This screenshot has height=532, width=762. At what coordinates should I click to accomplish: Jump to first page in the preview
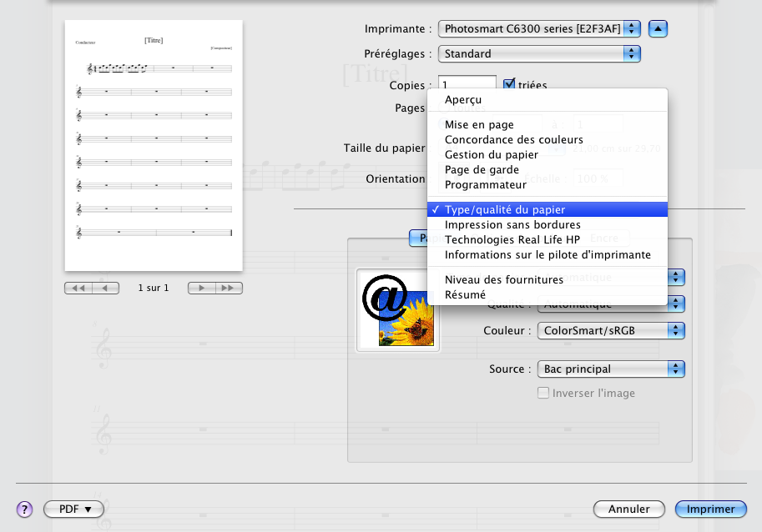coord(78,288)
